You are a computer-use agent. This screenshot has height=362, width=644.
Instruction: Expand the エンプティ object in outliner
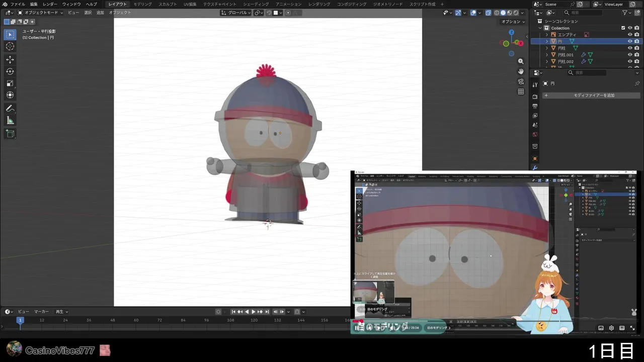pos(547,35)
